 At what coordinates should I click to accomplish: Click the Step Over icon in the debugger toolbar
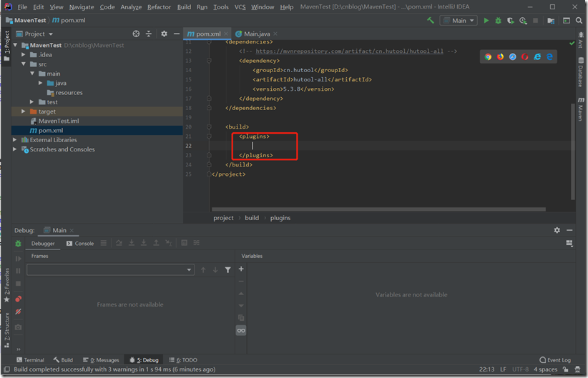pyautogui.click(x=119, y=243)
